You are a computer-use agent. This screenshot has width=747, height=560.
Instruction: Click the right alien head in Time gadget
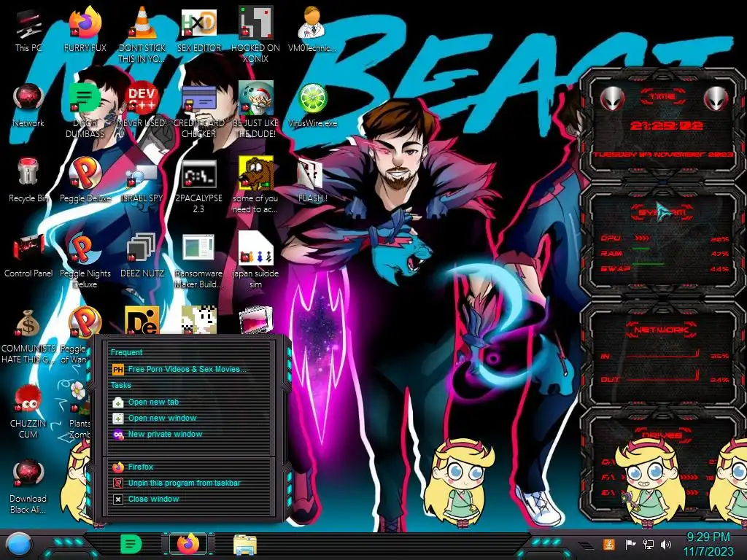click(716, 98)
